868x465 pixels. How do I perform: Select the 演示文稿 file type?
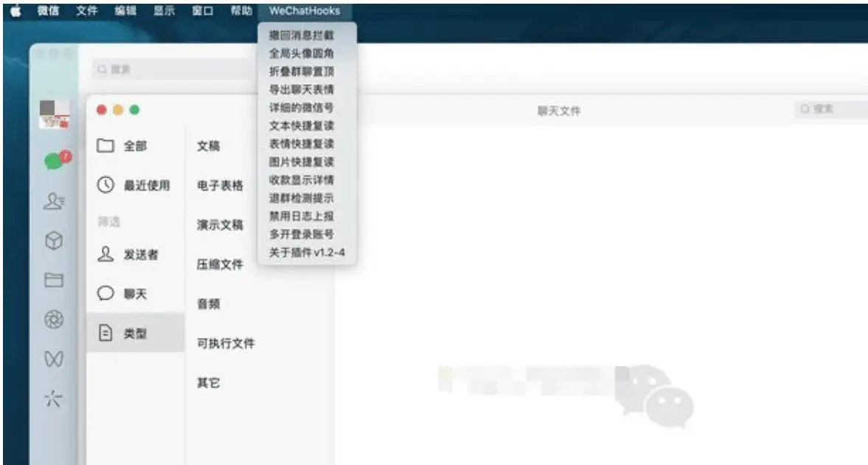tap(221, 225)
